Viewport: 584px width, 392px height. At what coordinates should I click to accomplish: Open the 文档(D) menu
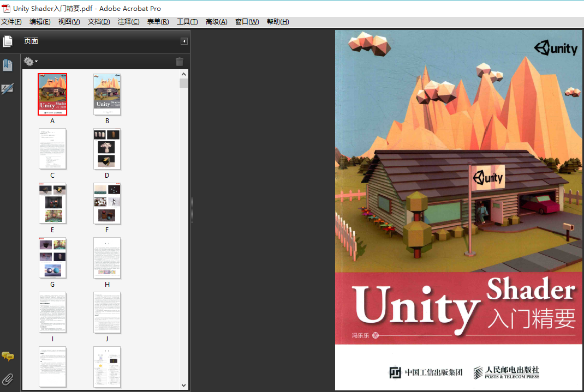(99, 22)
